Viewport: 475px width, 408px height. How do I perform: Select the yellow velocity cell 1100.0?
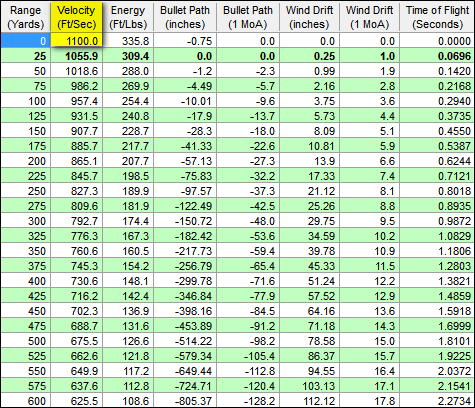coord(76,41)
